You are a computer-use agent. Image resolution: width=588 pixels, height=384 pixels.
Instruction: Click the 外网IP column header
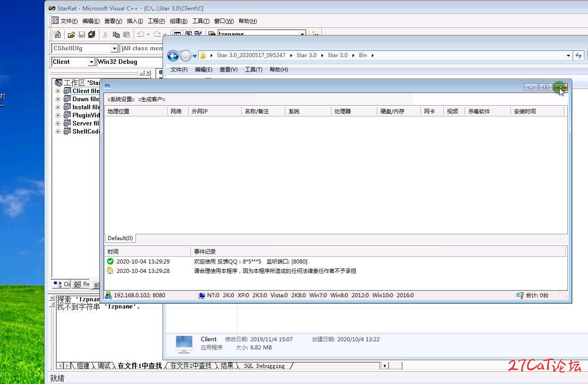215,111
